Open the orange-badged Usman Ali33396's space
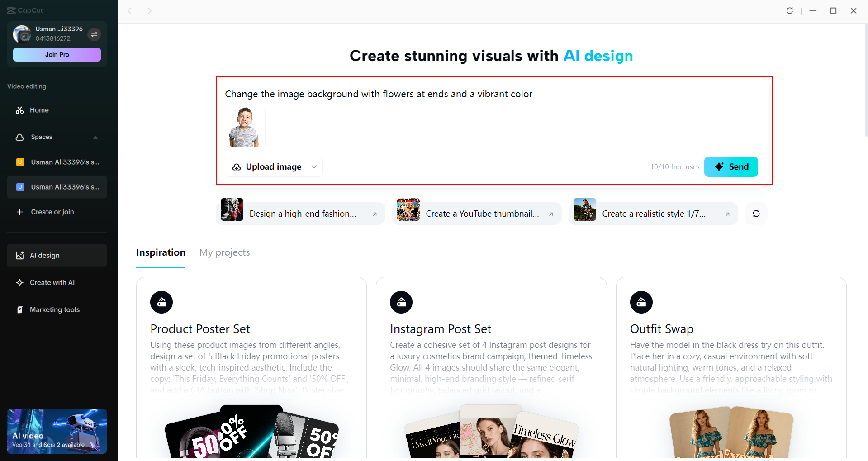The image size is (868, 461). 57,162
